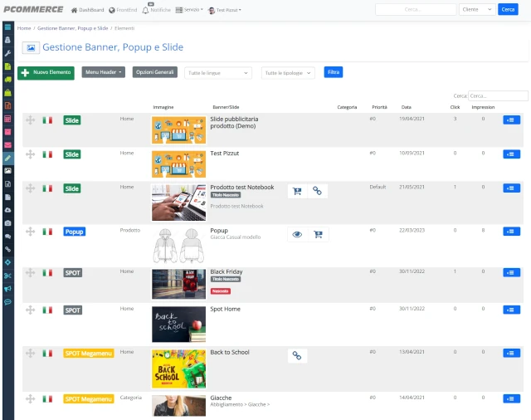
Task: Toggle the hamburger menu in sidebar
Action: click(x=7, y=27)
